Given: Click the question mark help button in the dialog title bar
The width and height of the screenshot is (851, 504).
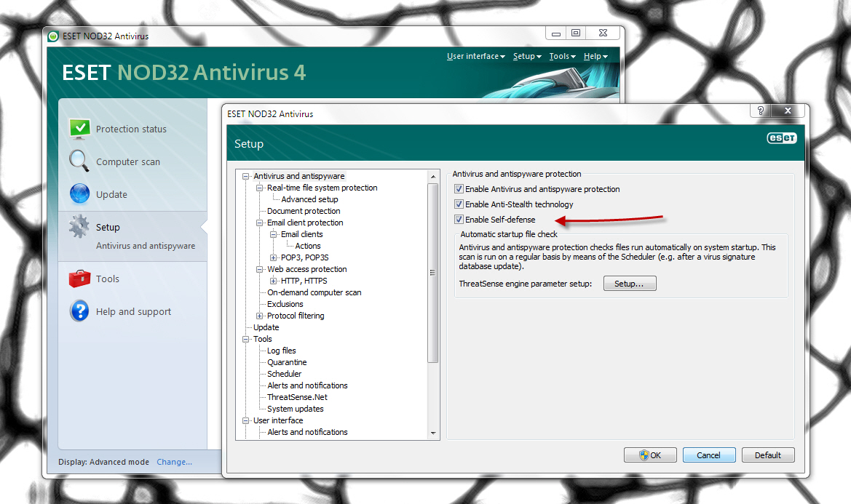Looking at the screenshot, I should (760, 111).
